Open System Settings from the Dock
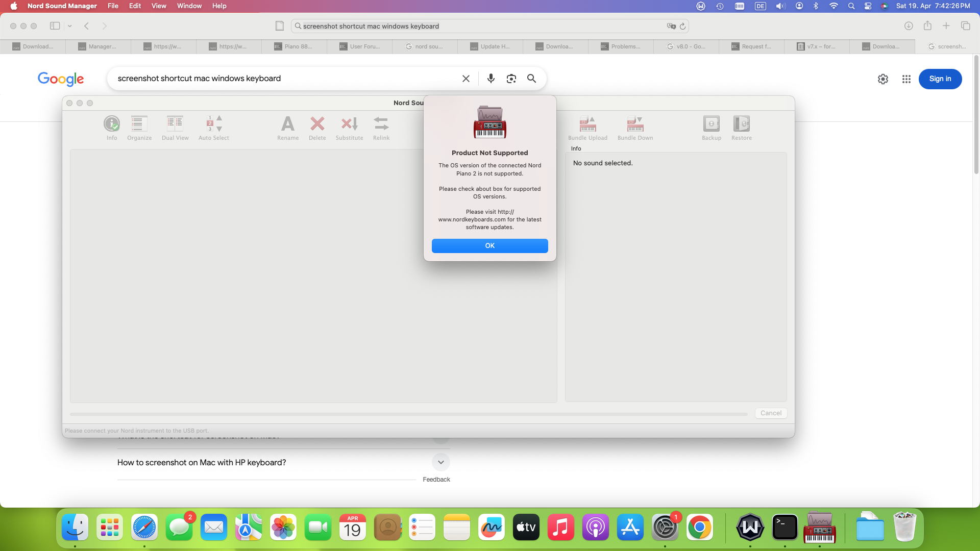 tap(665, 528)
